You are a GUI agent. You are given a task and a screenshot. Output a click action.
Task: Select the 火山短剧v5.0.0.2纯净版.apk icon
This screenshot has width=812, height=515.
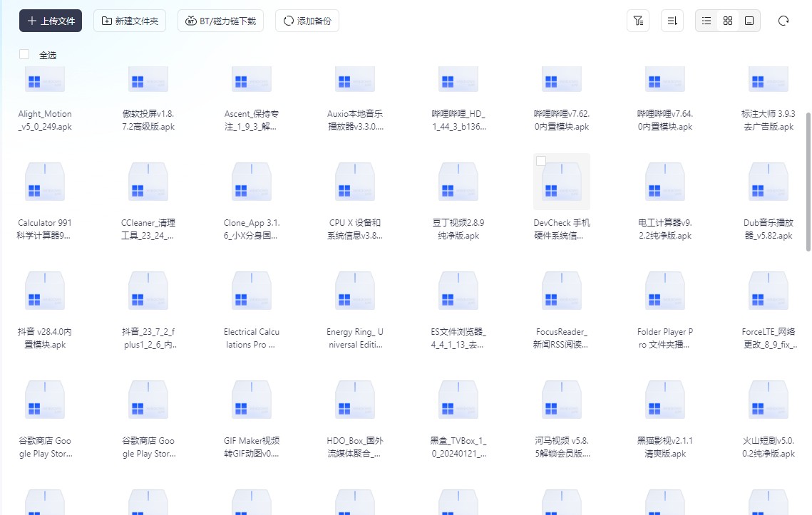[x=769, y=400]
